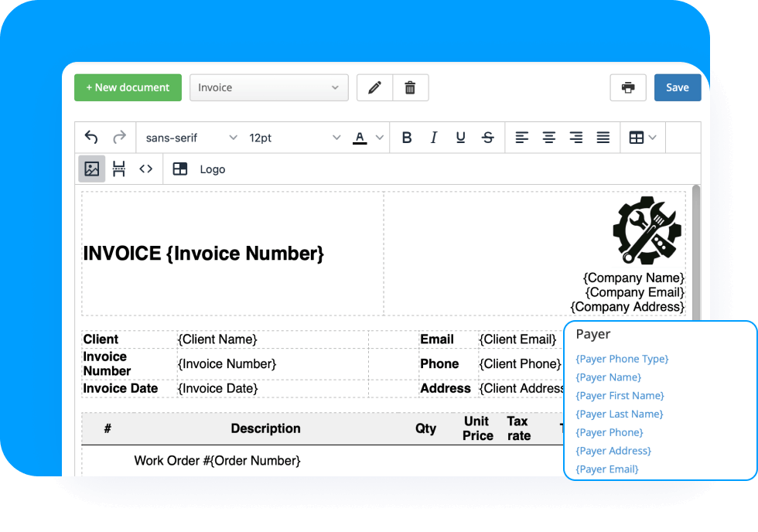Image resolution: width=758 pixels, height=532 pixels.
Task: Click the horizontal rule insert icon
Action: coord(119,169)
